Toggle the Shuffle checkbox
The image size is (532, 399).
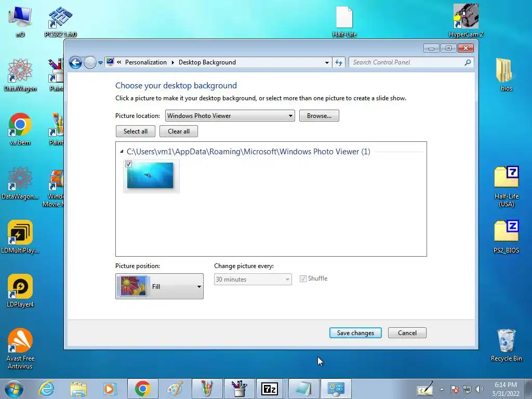pyautogui.click(x=303, y=278)
